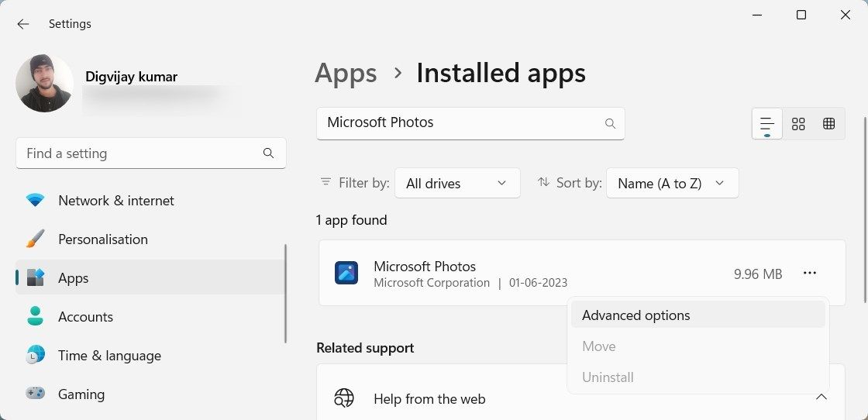Open the Sort by Name dropdown
This screenshot has width=868, height=420.
point(672,184)
